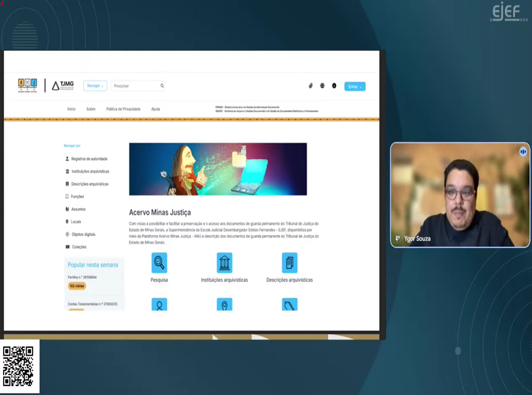Open the Pesquisa magnifier tile icon
532x395 pixels.
pyautogui.click(x=159, y=262)
